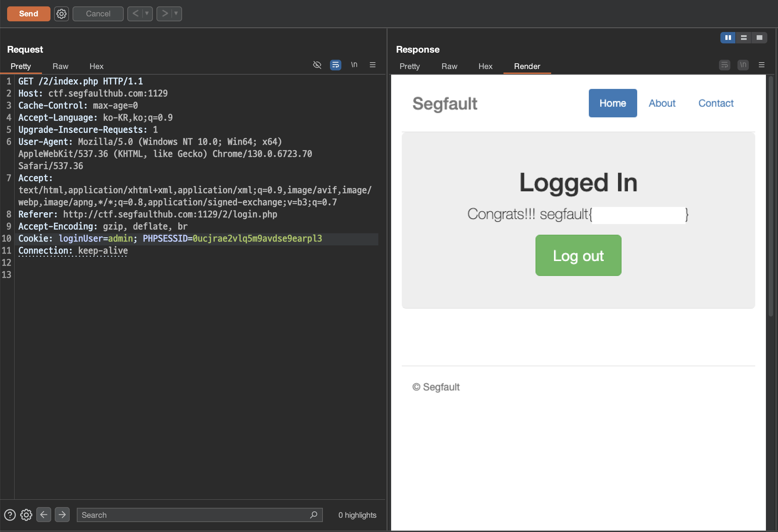Open Response panel hamburger menu
Image resolution: width=778 pixels, height=532 pixels.
pyautogui.click(x=762, y=65)
